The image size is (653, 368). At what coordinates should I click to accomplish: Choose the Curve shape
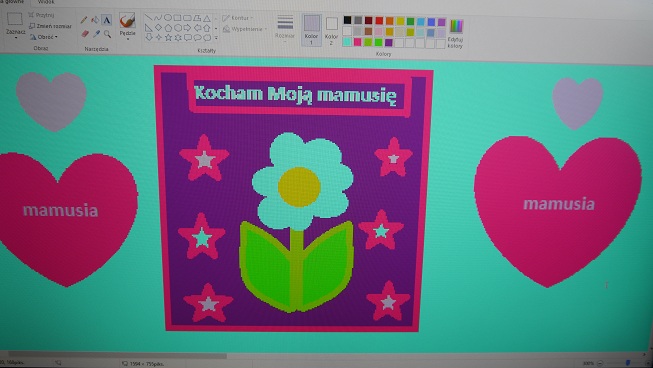(x=158, y=17)
